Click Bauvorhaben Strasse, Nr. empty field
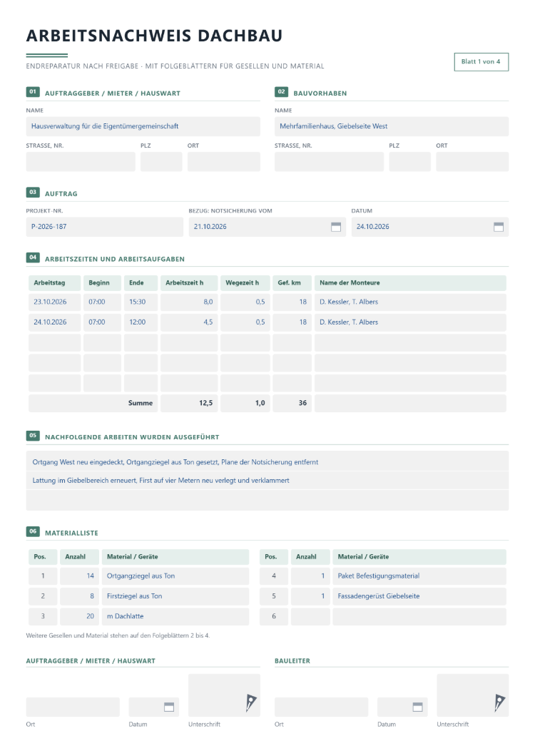 click(329, 161)
